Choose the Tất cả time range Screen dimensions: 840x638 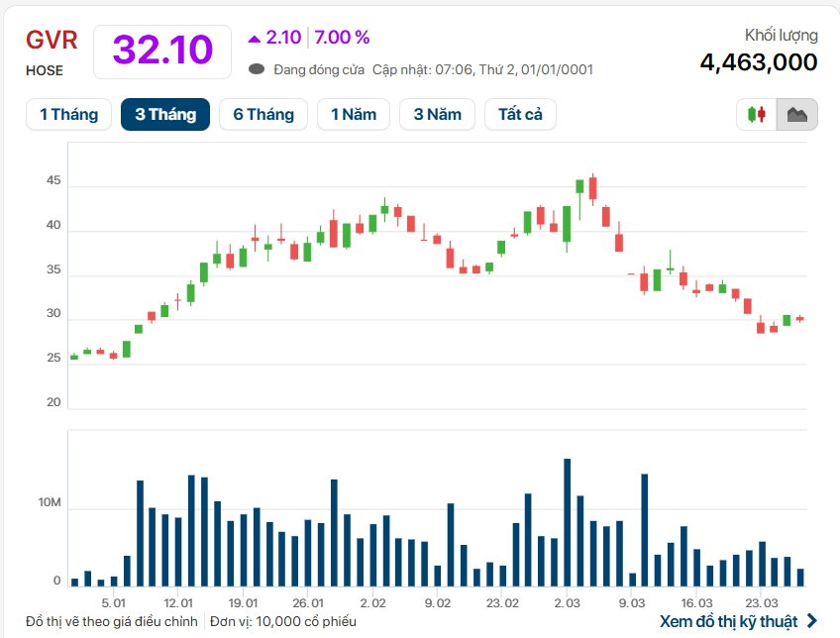[x=520, y=114]
